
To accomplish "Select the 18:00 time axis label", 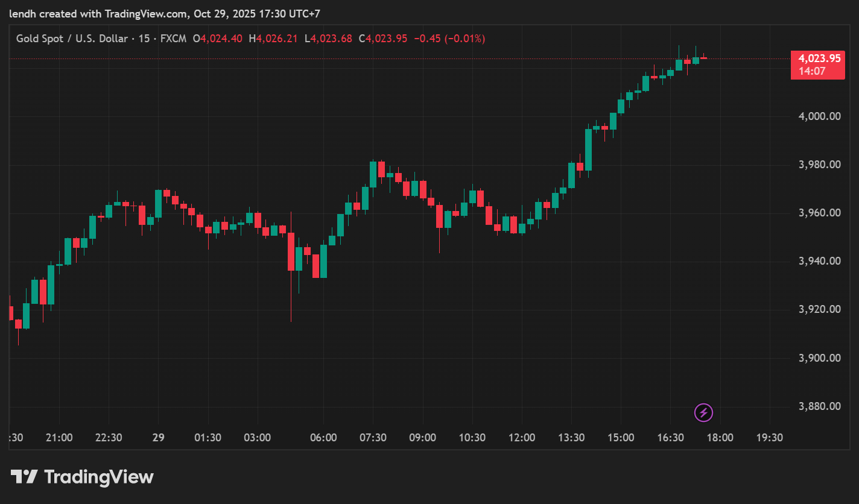I will point(720,438).
